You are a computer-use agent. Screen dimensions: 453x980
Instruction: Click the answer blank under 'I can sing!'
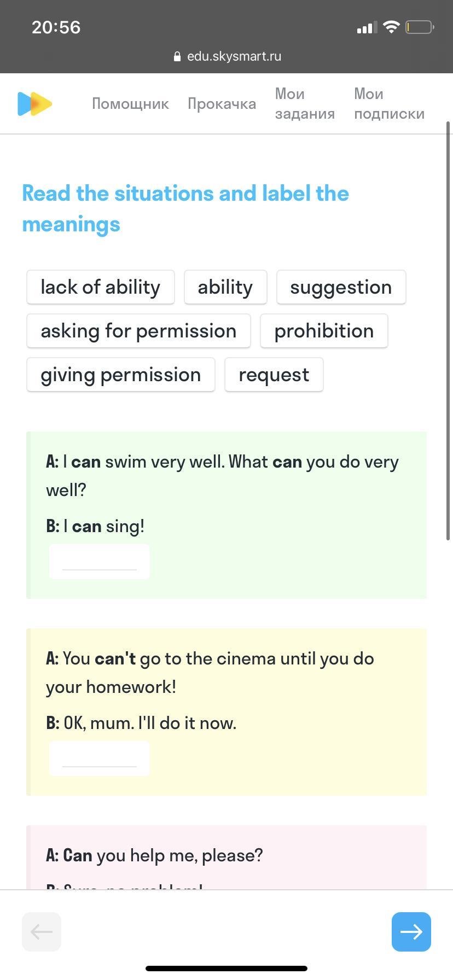click(99, 562)
